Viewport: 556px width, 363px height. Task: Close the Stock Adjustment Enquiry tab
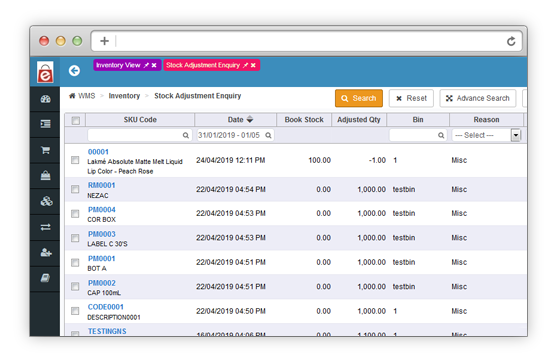[253, 65]
